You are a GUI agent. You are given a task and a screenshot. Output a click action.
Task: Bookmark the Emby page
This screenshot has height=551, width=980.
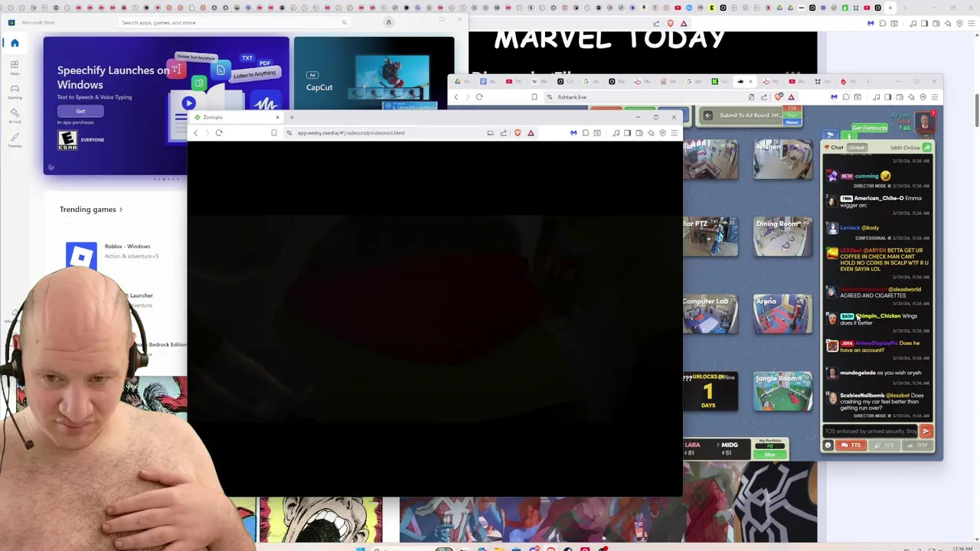(273, 133)
